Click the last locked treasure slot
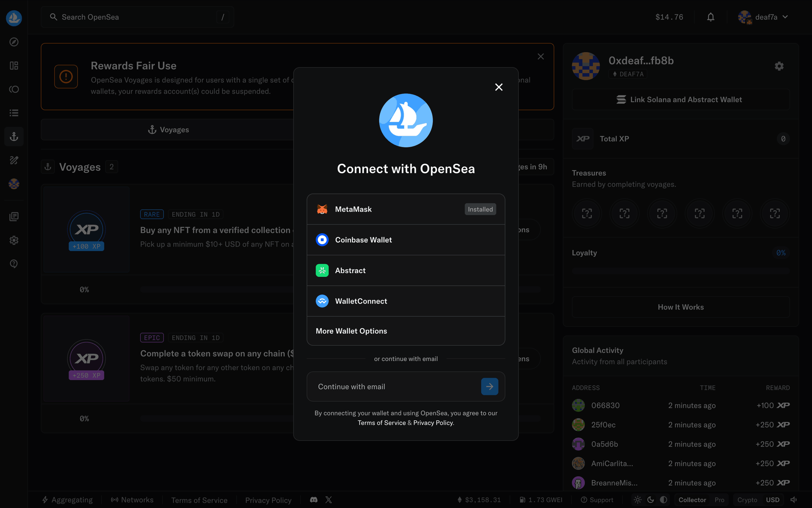This screenshot has height=508, width=812. tap(775, 213)
